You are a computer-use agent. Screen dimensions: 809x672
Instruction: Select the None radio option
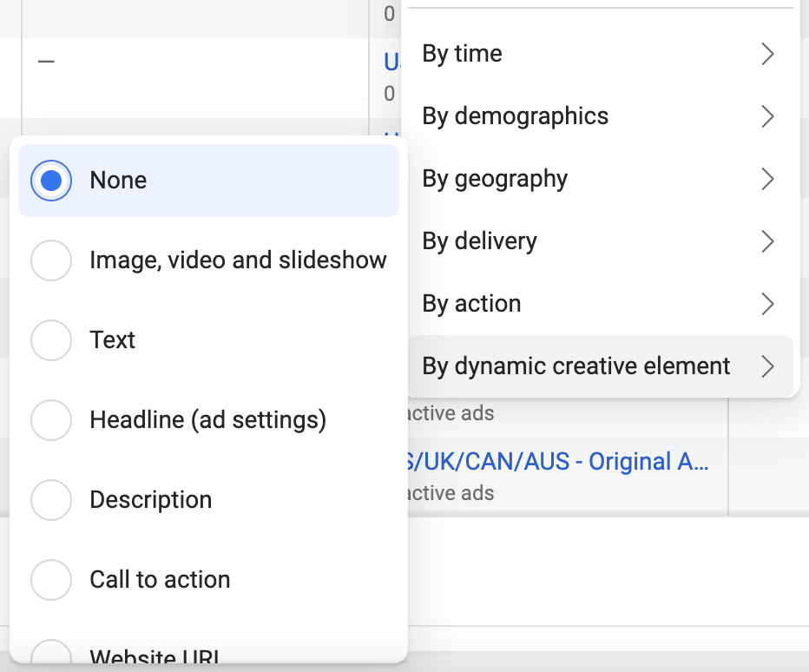tap(51, 180)
